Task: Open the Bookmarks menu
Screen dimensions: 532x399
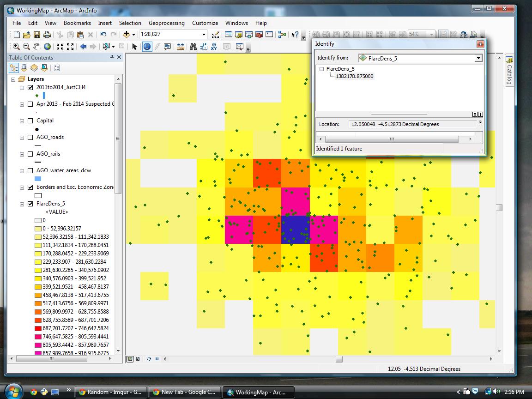Action: (77, 23)
